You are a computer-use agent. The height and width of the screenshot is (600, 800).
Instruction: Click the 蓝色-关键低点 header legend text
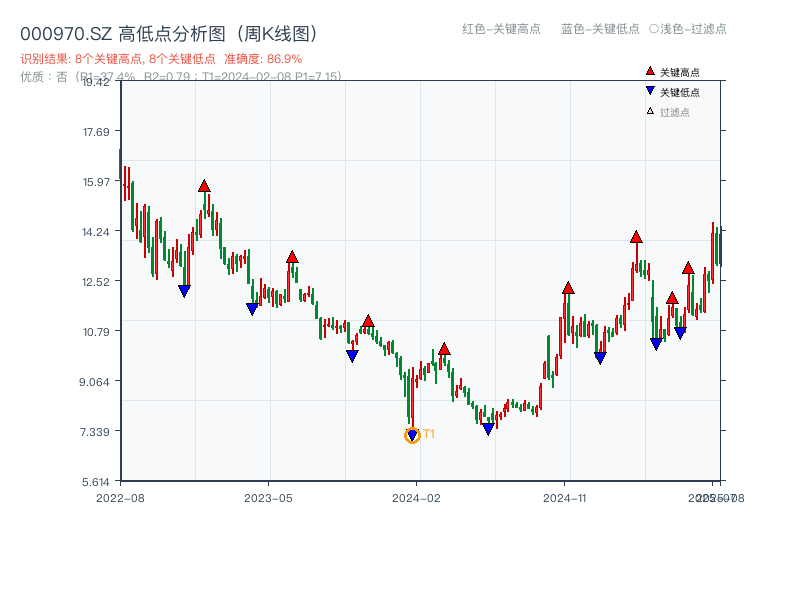[x=600, y=29]
